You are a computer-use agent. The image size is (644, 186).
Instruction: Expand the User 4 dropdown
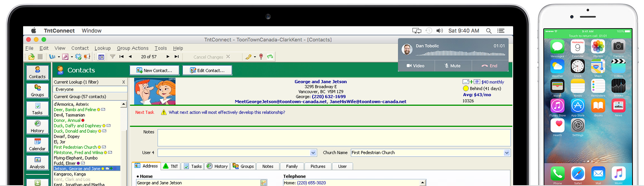click(313, 153)
